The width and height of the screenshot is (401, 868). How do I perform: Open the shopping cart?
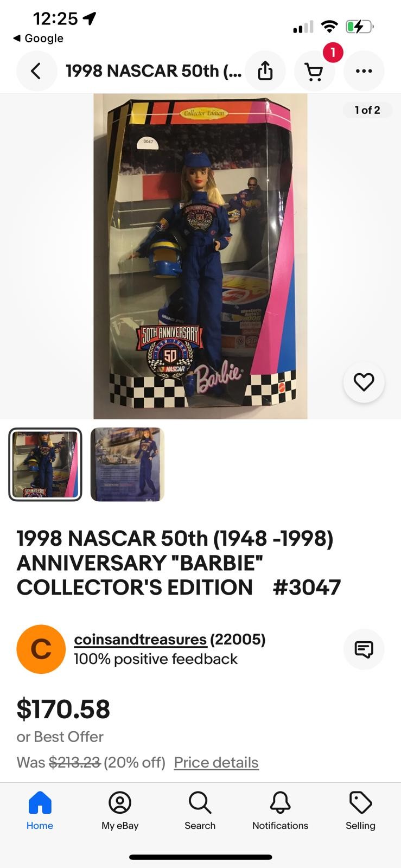coord(314,71)
